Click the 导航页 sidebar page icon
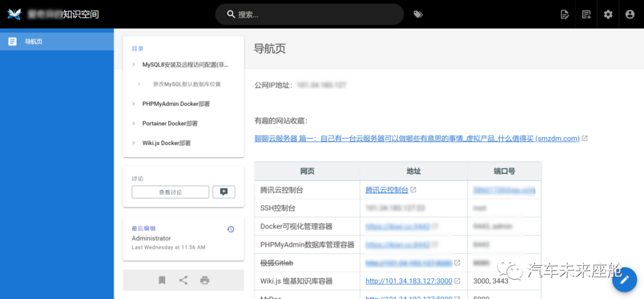The width and height of the screenshot is (644, 299). point(13,42)
